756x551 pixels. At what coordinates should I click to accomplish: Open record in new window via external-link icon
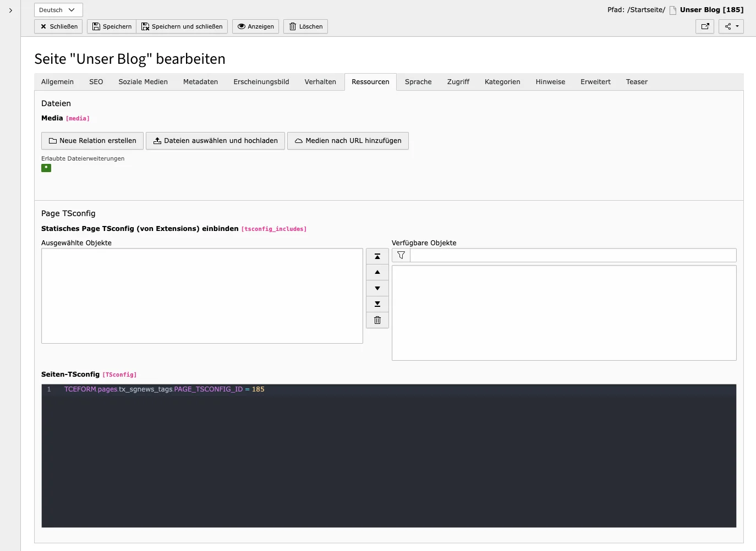(705, 26)
